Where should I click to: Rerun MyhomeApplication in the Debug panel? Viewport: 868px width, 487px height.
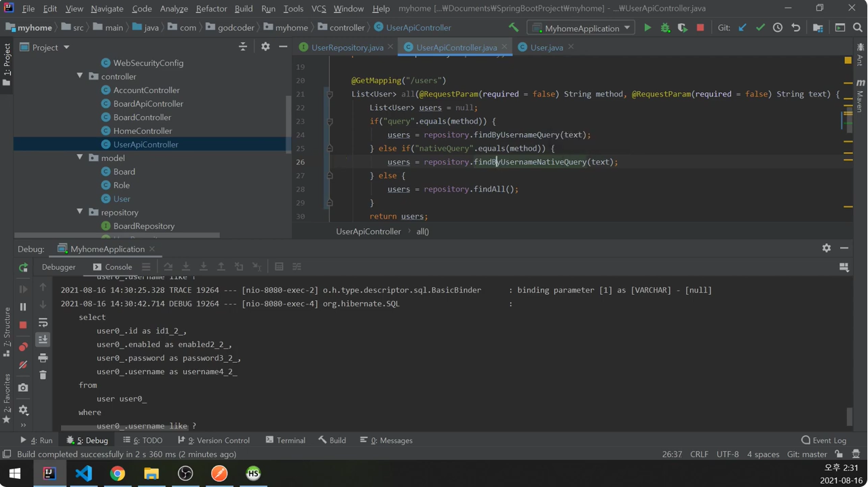pos(23,267)
